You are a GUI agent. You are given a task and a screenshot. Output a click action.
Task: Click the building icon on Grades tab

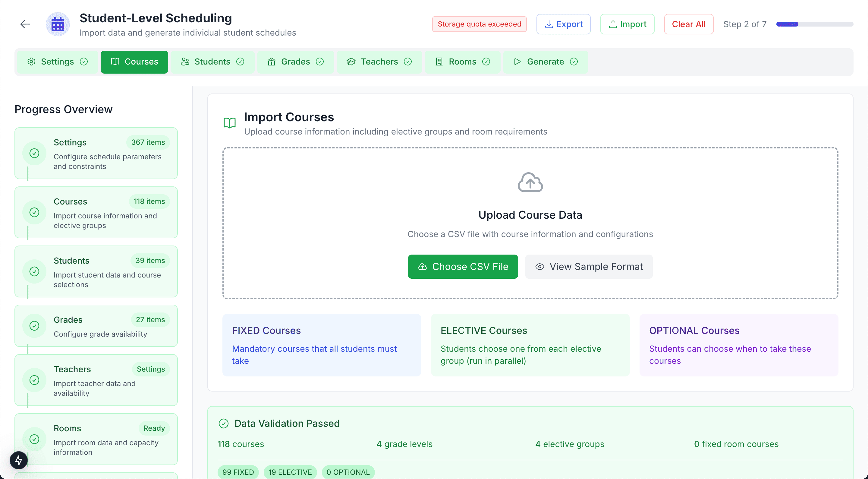click(x=272, y=62)
